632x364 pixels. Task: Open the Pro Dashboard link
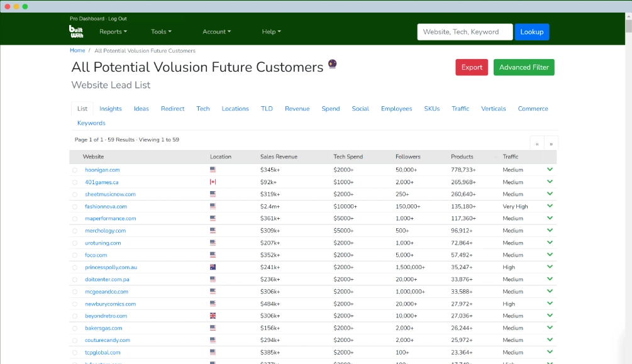pos(87,18)
